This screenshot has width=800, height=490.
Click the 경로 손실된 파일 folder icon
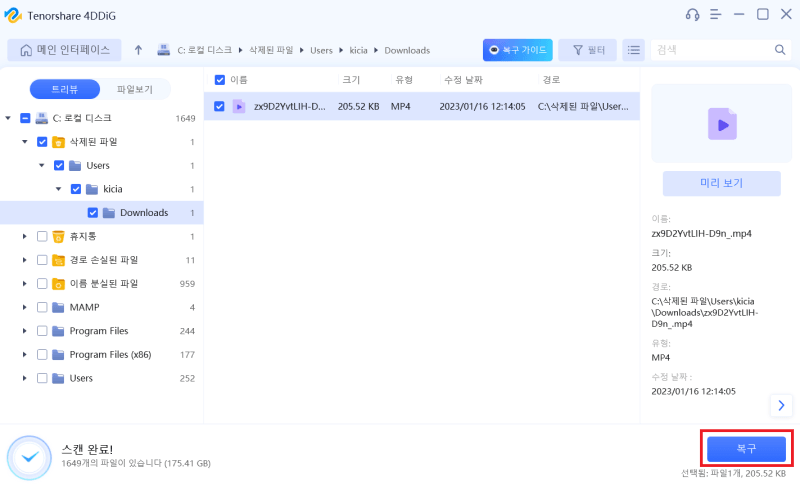pos(59,260)
